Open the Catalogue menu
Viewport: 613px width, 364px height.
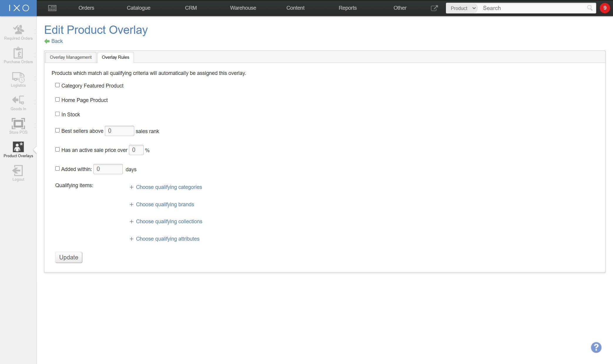[138, 8]
